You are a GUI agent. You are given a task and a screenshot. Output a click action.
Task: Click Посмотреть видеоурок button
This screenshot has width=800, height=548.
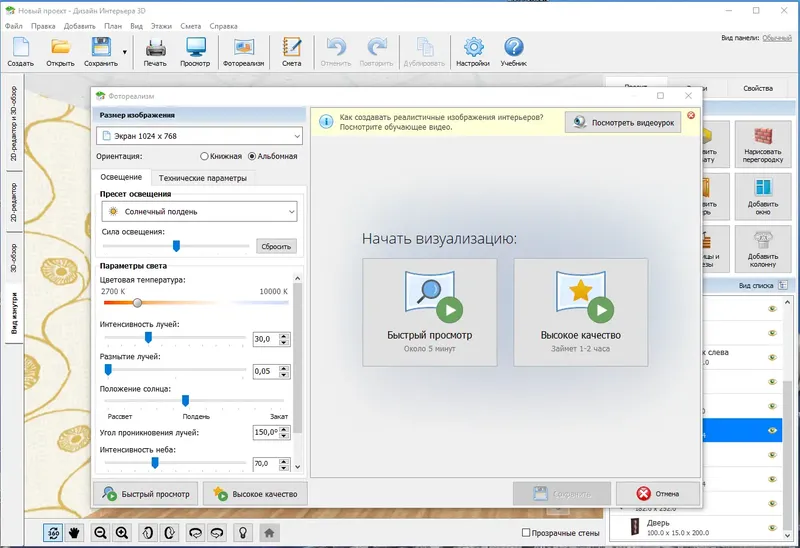click(623, 122)
